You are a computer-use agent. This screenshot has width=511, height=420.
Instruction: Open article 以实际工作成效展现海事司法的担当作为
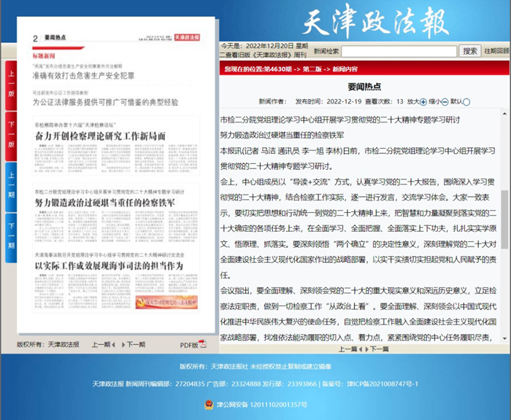click(109, 266)
